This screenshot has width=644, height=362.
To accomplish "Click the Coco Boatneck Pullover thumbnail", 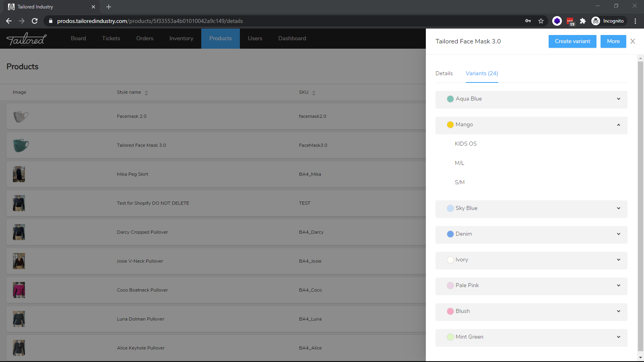I will click(x=19, y=290).
